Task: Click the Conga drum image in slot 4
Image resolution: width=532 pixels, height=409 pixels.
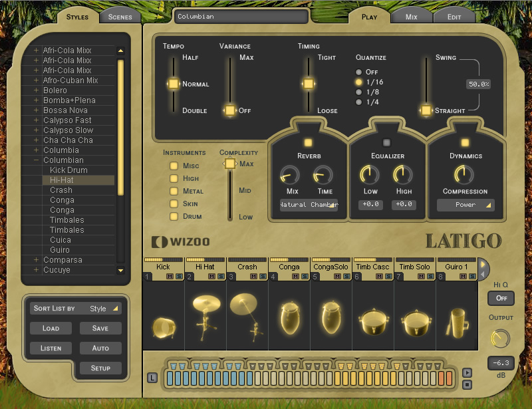Action: (x=290, y=319)
